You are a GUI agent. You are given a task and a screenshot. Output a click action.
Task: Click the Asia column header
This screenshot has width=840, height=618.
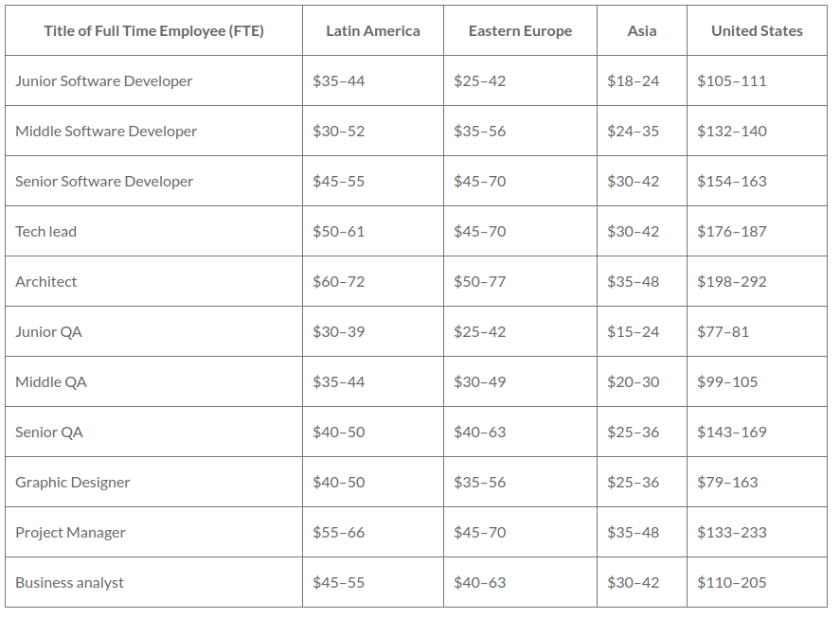[x=642, y=31]
